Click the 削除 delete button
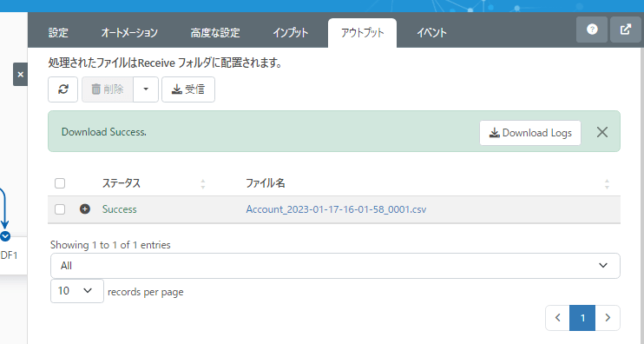This screenshot has width=644, height=344. point(108,89)
